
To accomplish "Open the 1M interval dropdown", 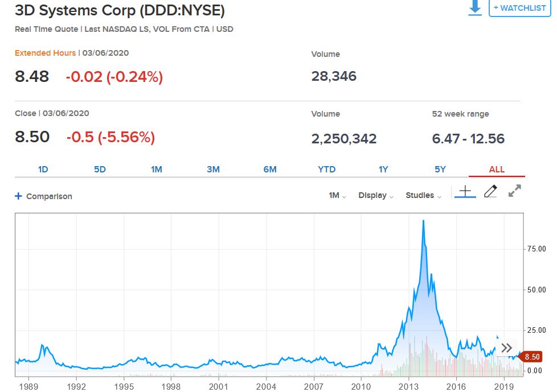I will point(337,195).
